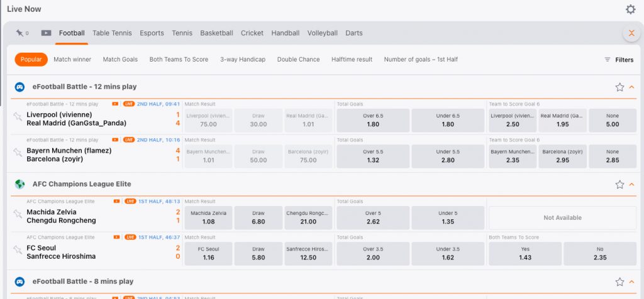Screen dimensions: 644x299
Task: Switch to the Basketball tab
Action: click(216, 33)
